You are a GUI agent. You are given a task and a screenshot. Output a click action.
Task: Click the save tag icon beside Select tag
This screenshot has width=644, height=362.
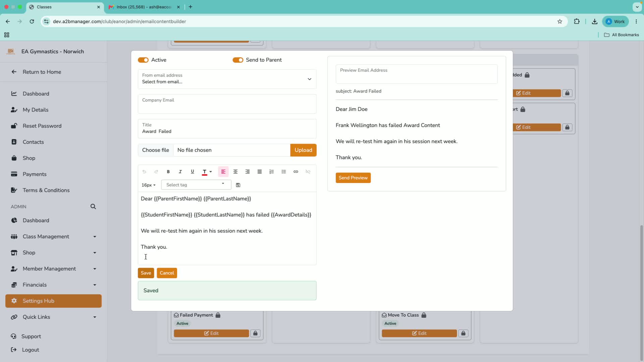click(x=238, y=185)
